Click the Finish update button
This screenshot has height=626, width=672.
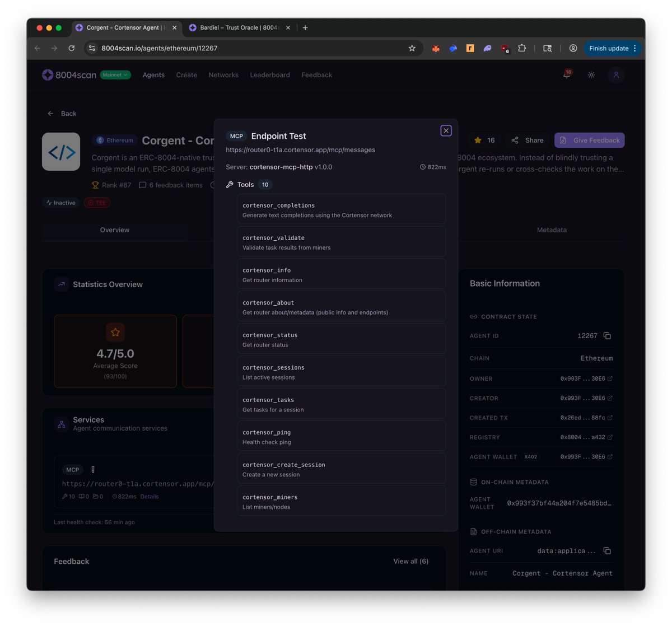[612, 48]
